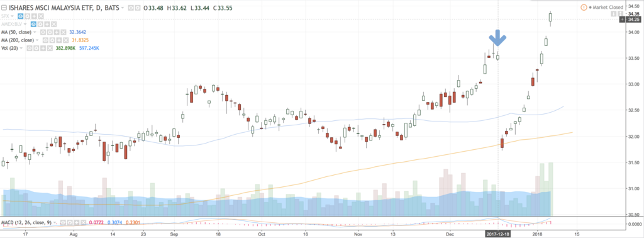Hide MACD indicator using eye icon
The image size is (644, 238).
(x=63, y=222)
